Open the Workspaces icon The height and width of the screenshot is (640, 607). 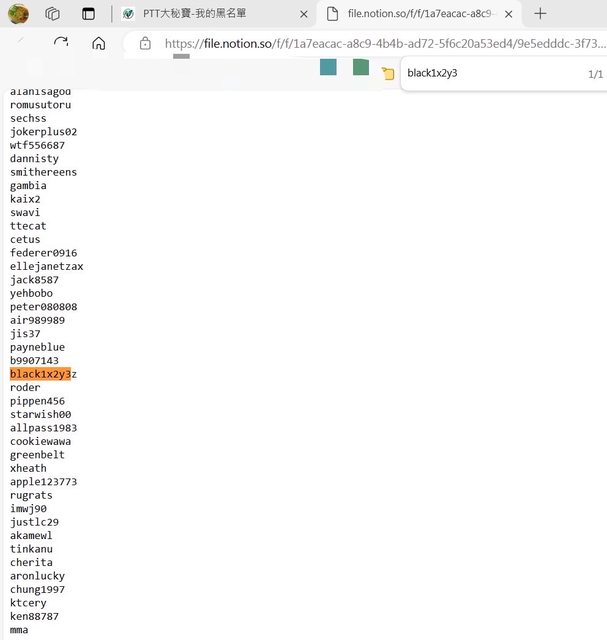point(53,14)
